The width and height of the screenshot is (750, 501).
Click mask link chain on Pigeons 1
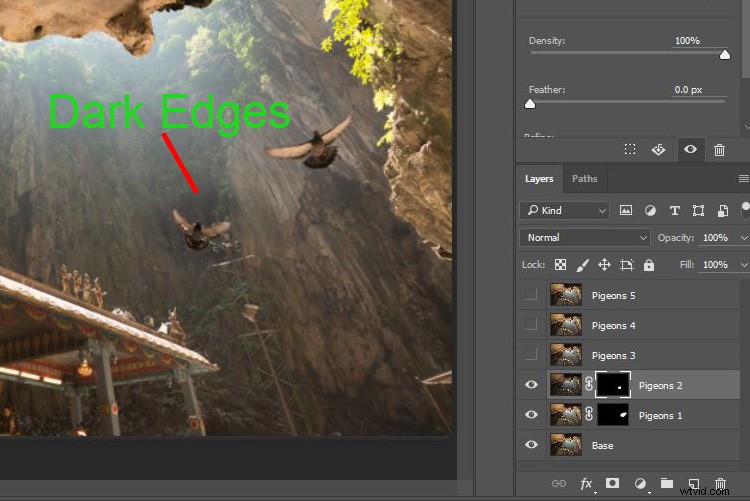589,414
